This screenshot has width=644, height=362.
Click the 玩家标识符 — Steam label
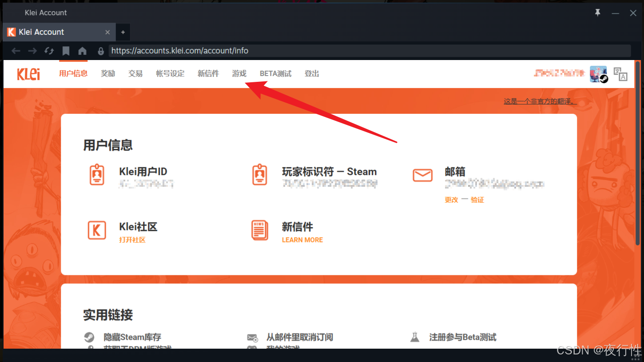tap(329, 172)
